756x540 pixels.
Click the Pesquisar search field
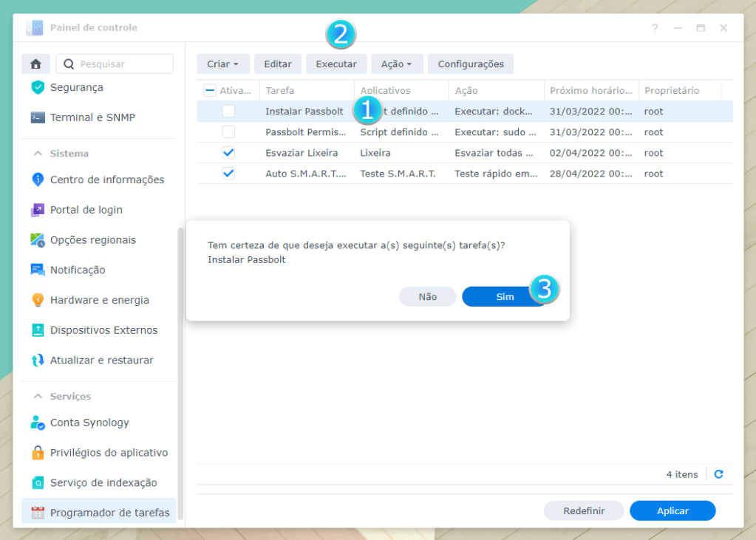(122, 64)
